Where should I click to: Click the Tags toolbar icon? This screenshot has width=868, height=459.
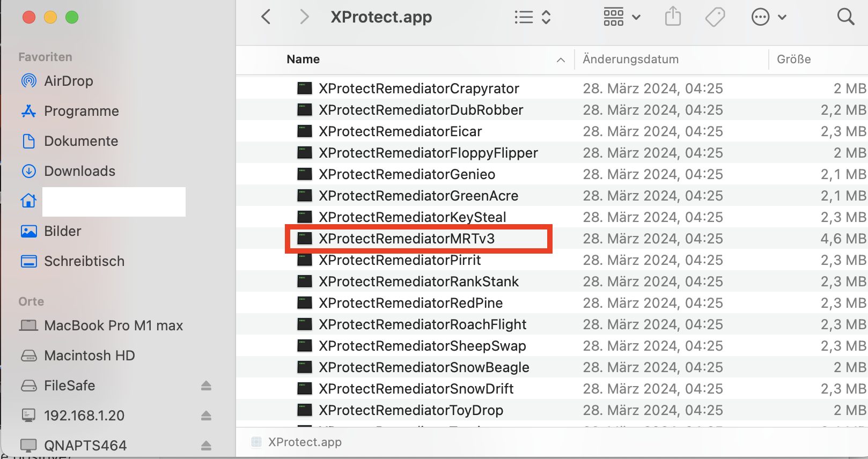click(x=715, y=17)
